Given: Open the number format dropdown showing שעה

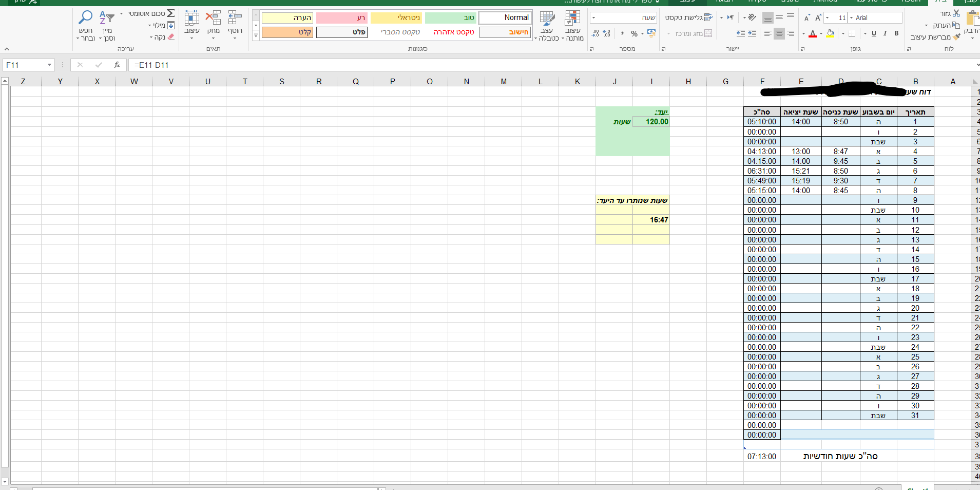Looking at the screenshot, I should pyautogui.click(x=594, y=18).
